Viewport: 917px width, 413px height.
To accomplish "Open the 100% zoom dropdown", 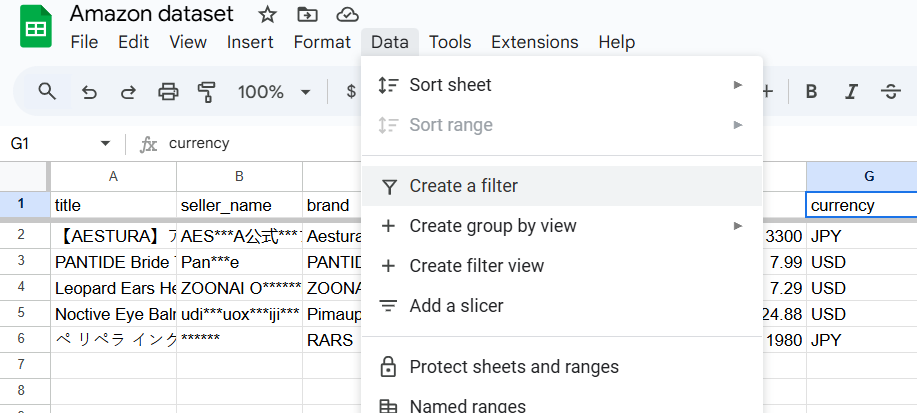I will tap(274, 92).
